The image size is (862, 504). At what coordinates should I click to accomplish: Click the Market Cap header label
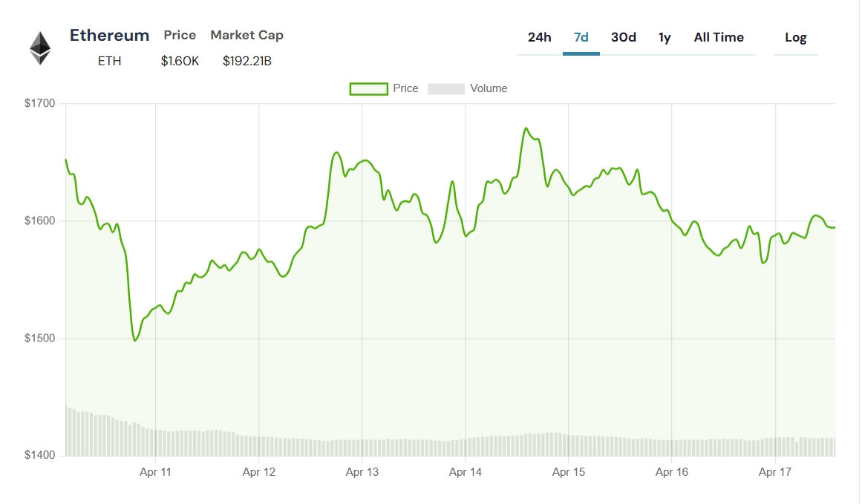pyautogui.click(x=246, y=35)
